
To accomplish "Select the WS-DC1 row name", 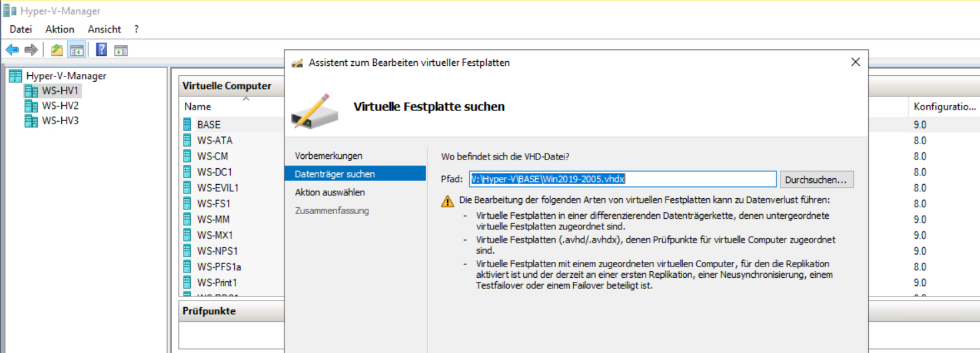I will point(215,172).
